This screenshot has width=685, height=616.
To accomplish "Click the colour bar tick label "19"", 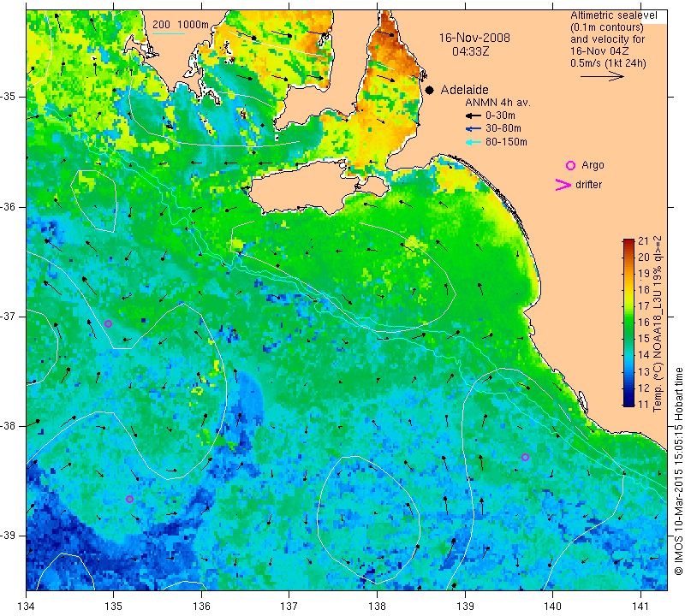I will click(644, 274).
